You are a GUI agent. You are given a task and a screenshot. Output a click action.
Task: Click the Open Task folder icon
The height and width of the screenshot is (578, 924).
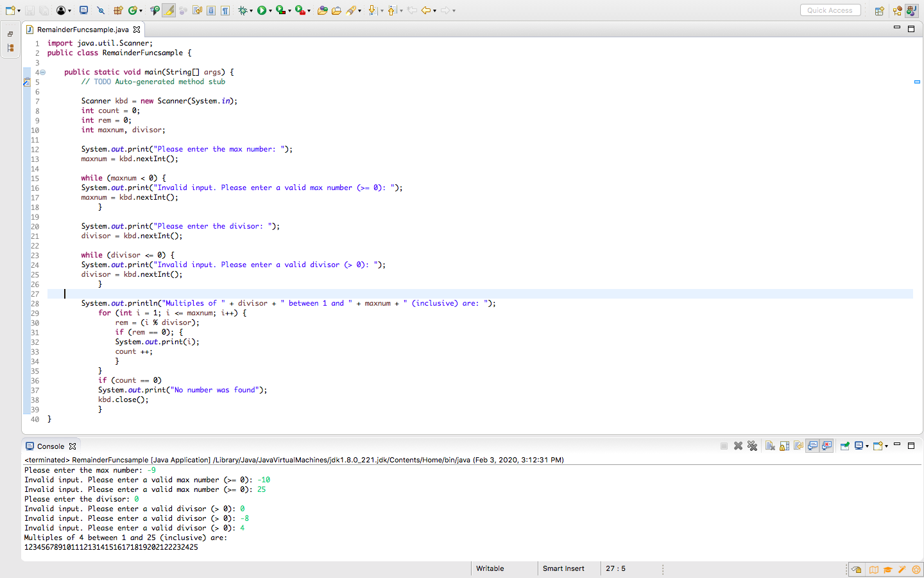[336, 10]
